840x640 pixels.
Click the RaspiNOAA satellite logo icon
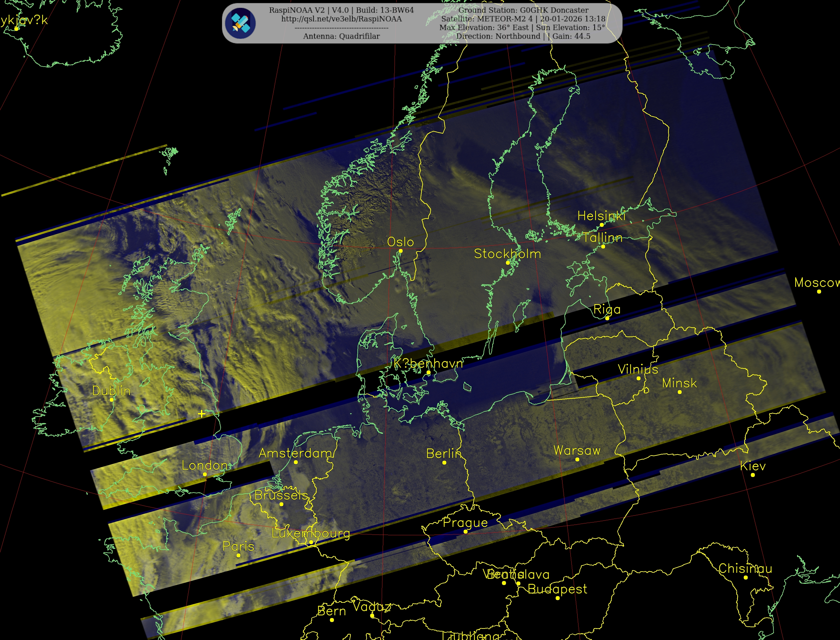pos(240,23)
